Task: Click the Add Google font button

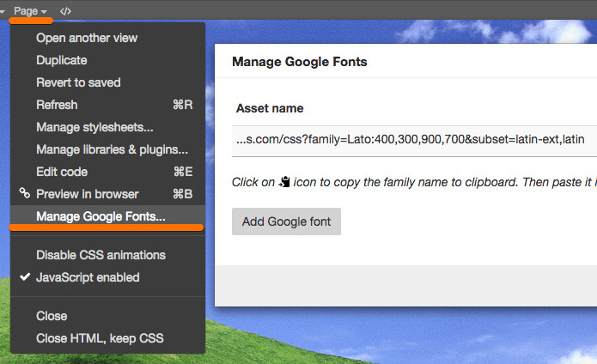Action: click(286, 221)
